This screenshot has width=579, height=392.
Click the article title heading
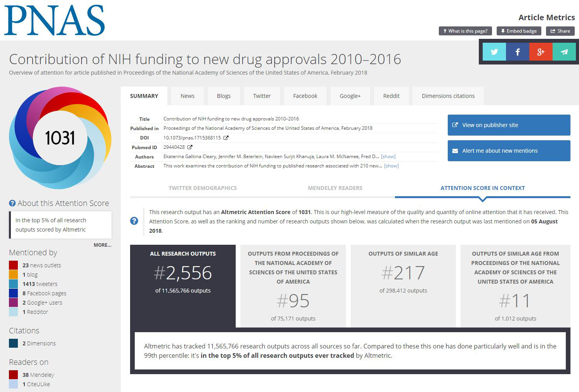[x=205, y=59]
